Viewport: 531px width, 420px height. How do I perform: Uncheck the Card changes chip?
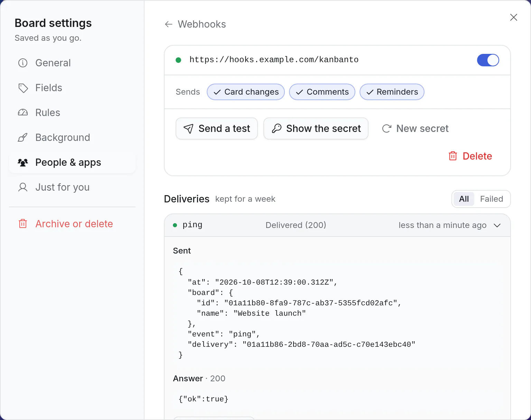(x=246, y=92)
